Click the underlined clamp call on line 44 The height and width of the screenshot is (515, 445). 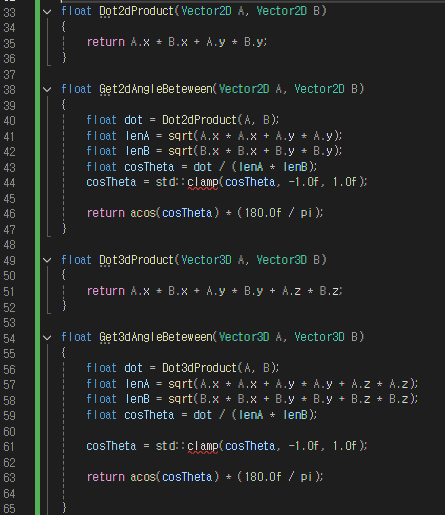tap(203, 182)
